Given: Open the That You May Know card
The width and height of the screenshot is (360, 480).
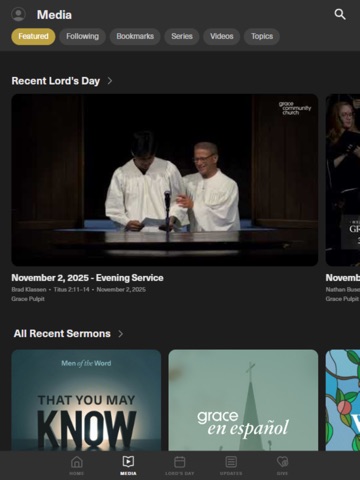Looking at the screenshot, I should [86, 400].
